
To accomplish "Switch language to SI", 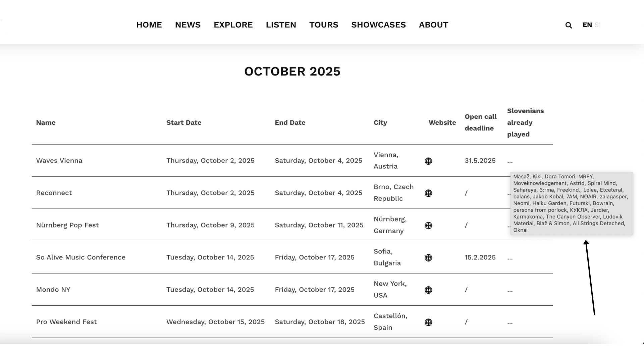I will [597, 25].
